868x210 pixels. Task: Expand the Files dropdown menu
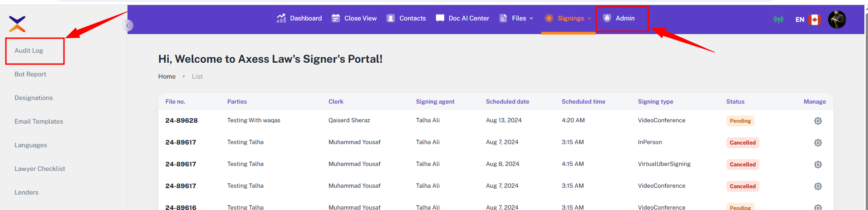[x=516, y=18]
